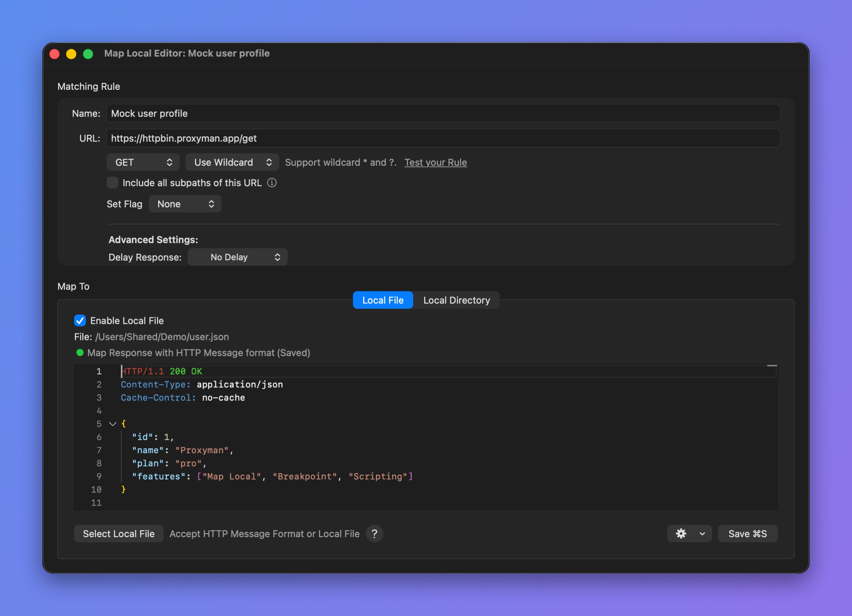Close the Map Local Editor window
This screenshot has width=852, height=616.
[54, 54]
